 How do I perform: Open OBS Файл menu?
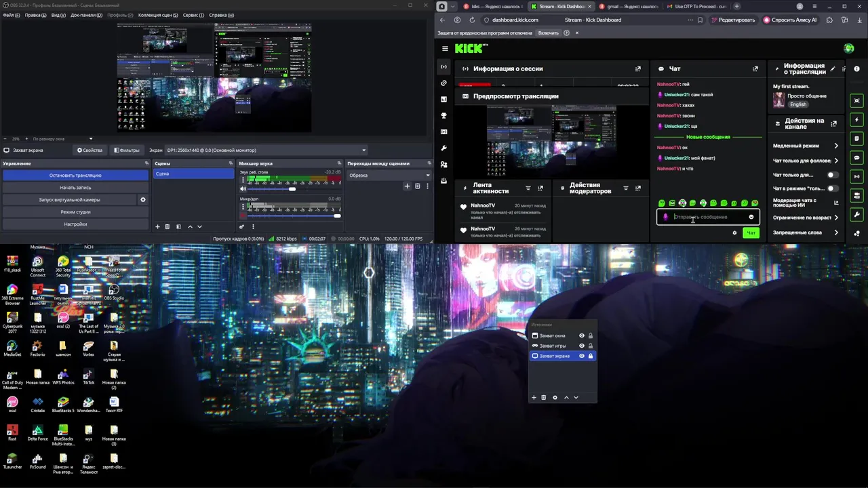pyautogui.click(x=11, y=15)
